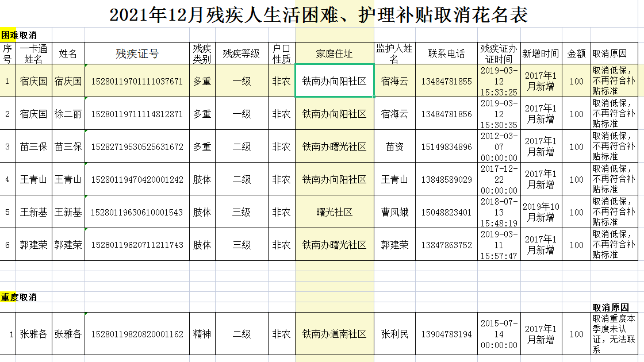Image resolution: width=644 pixels, height=362 pixels.
Task: Select the 金额 header cell
Action: tap(576, 53)
